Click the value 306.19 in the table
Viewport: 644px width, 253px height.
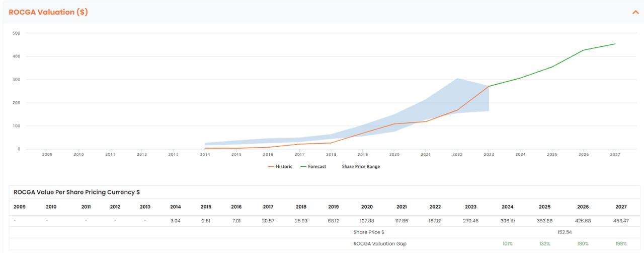508,221
